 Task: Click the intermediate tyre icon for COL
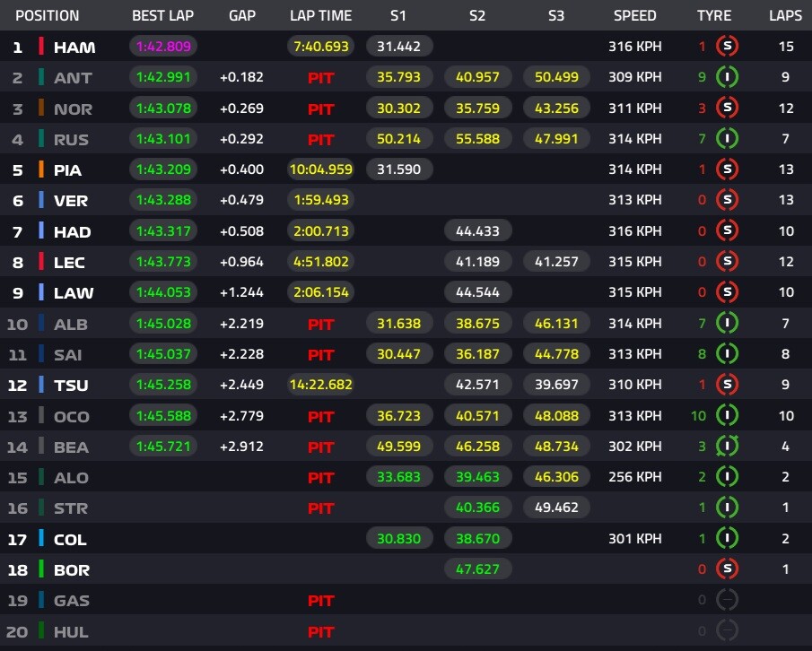pos(727,539)
